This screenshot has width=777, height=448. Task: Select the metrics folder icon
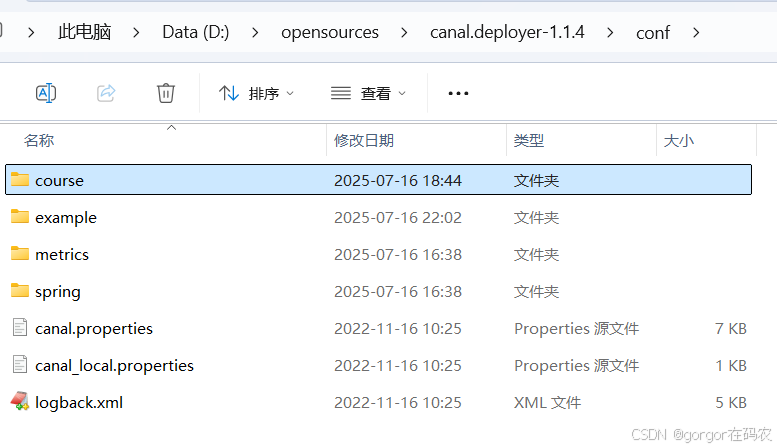20,253
